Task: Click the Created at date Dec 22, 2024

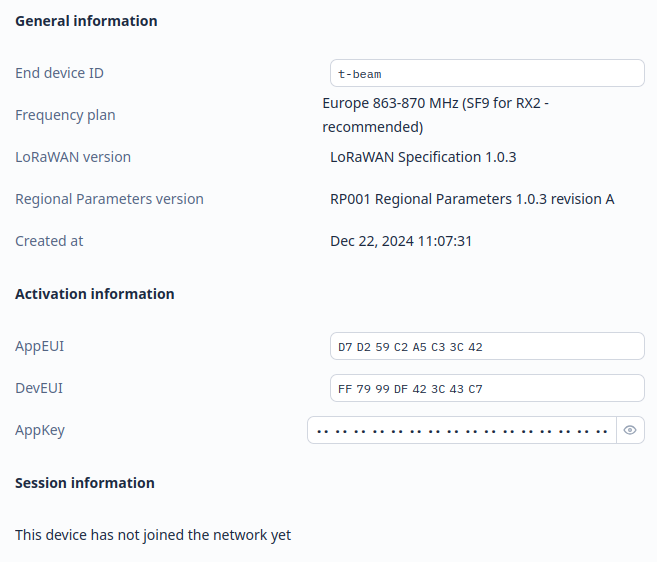Action: point(401,241)
